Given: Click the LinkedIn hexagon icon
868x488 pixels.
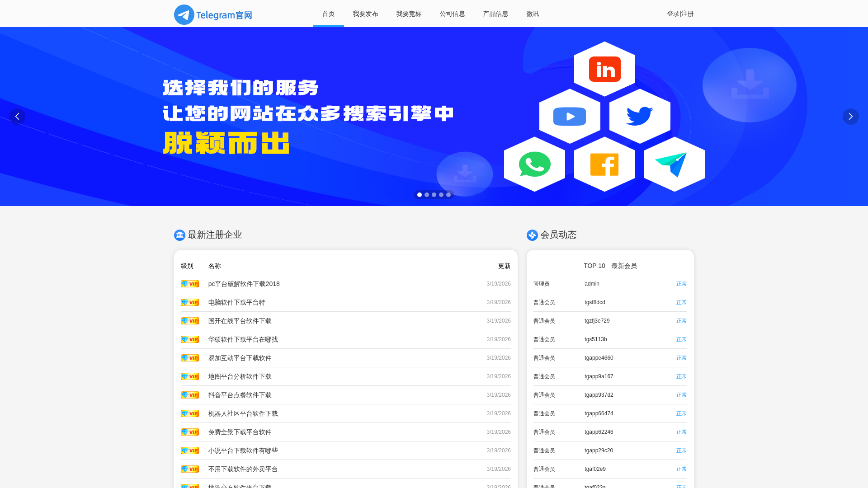Looking at the screenshot, I should point(604,69).
